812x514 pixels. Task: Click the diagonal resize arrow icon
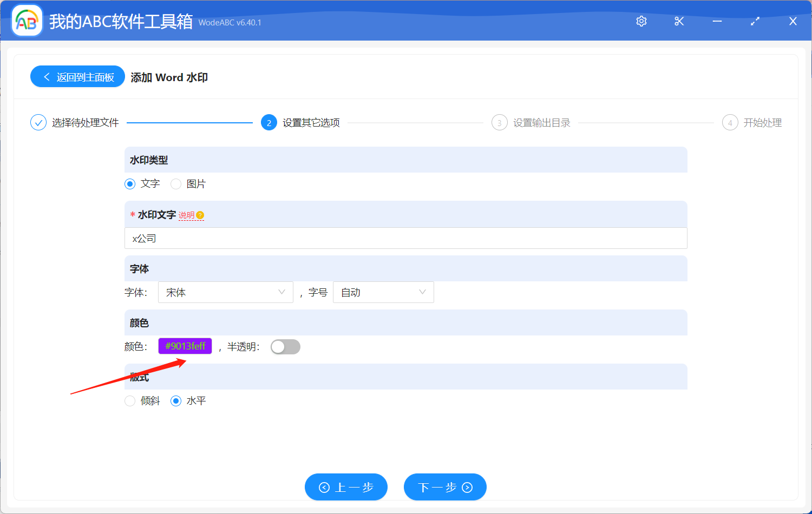[755, 21]
